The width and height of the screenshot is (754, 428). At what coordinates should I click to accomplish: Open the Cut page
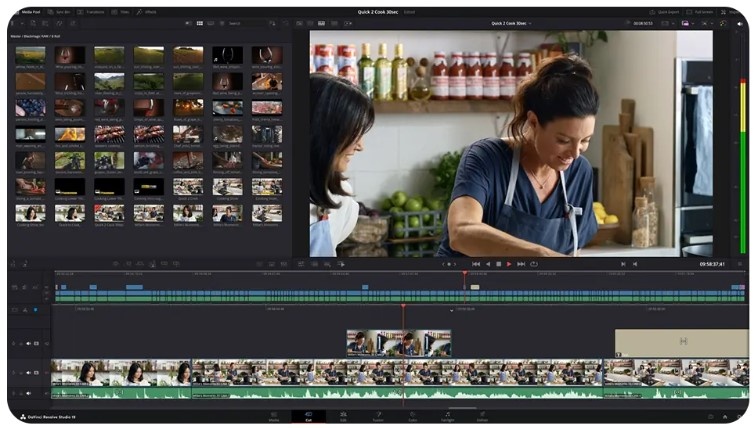[308, 416]
